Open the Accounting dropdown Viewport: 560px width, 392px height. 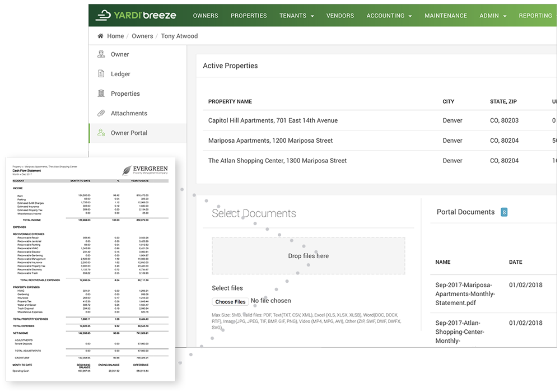click(389, 16)
